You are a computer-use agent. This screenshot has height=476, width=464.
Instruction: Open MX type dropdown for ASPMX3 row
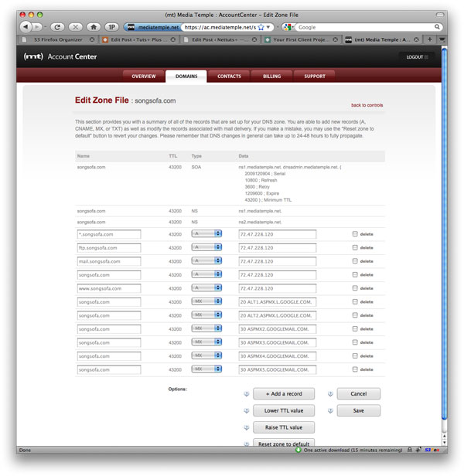click(x=206, y=342)
